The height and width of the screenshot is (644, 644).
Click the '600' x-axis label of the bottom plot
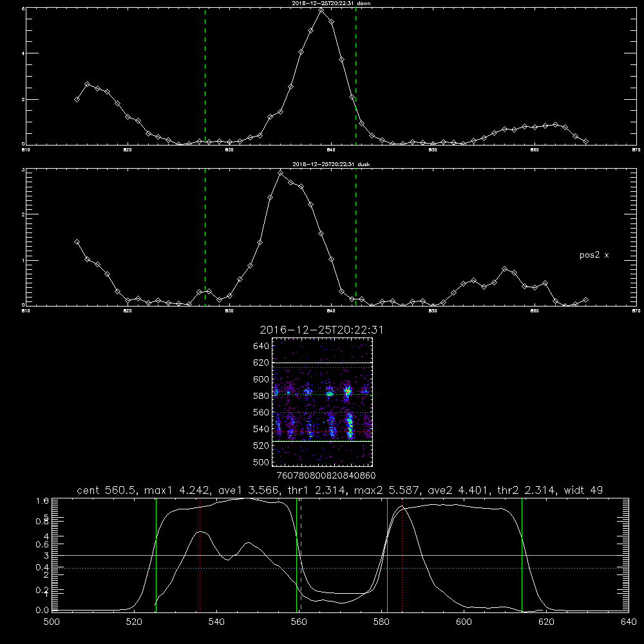tap(464, 622)
